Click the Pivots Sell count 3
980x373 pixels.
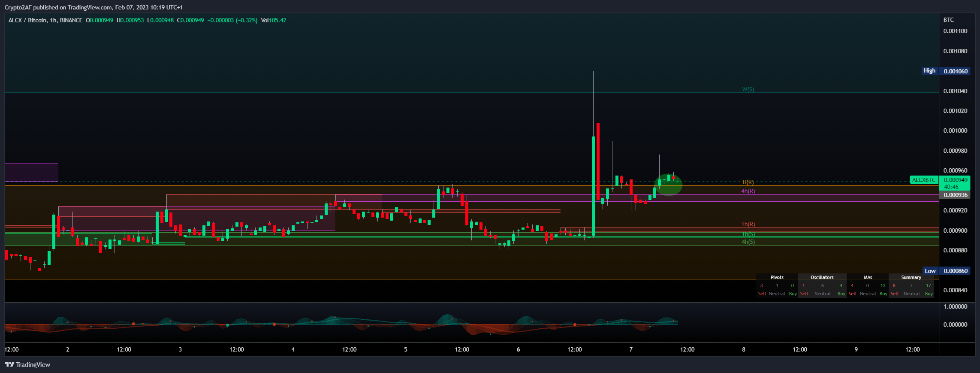click(761, 285)
